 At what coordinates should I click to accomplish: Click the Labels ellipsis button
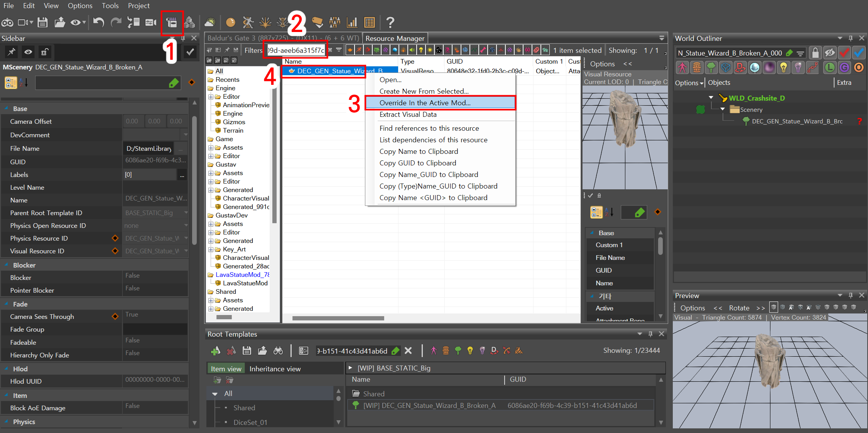pos(182,175)
